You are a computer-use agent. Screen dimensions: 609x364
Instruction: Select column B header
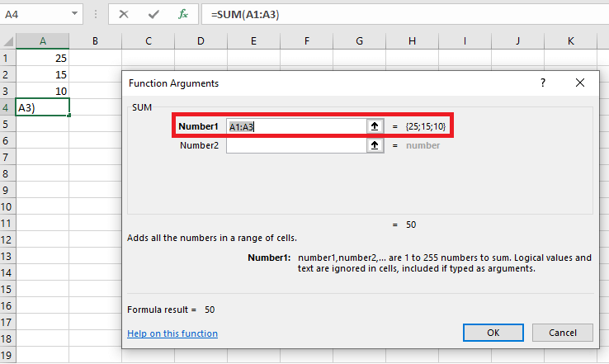tap(95, 41)
